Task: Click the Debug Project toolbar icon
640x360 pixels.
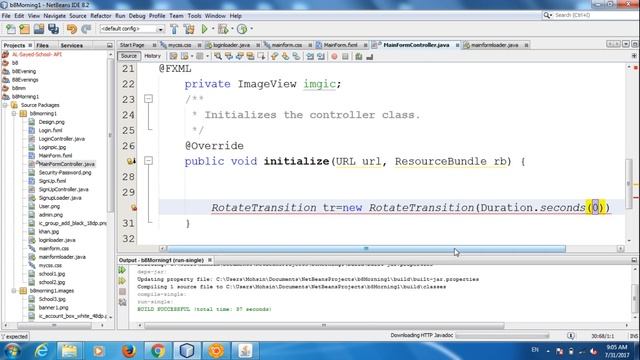Action: coord(223,29)
